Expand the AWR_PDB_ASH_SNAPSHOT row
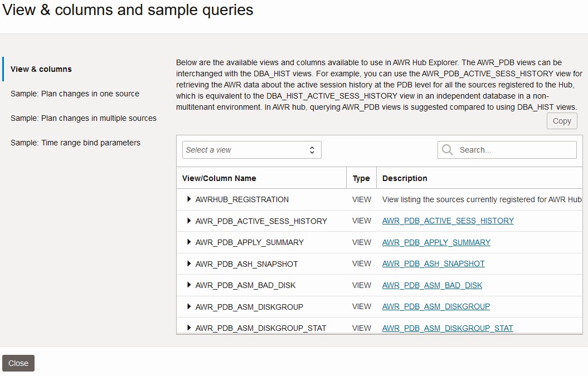 click(x=188, y=263)
